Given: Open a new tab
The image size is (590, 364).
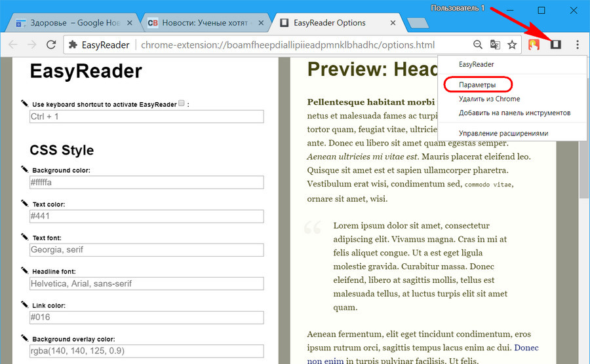Looking at the screenshot, I should coord(418,23).
